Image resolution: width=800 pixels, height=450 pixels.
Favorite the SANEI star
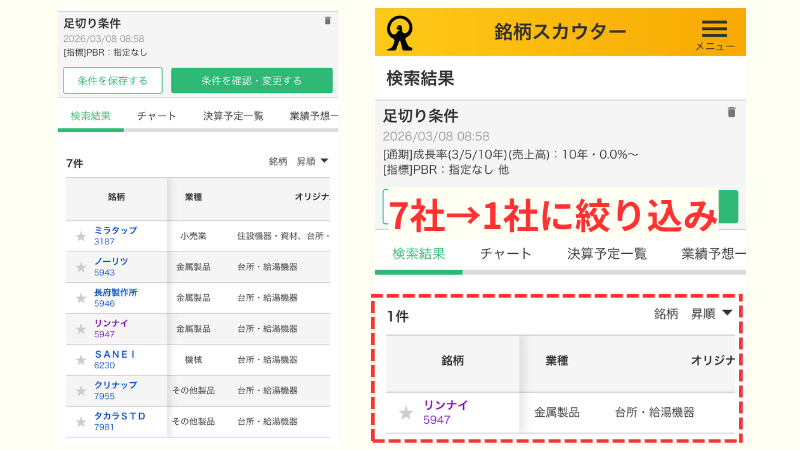tap(81, 360)
